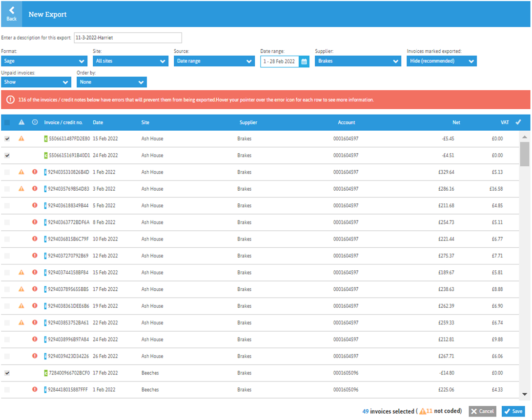
Task: Click the Cancel button
Action: [483, 411]
